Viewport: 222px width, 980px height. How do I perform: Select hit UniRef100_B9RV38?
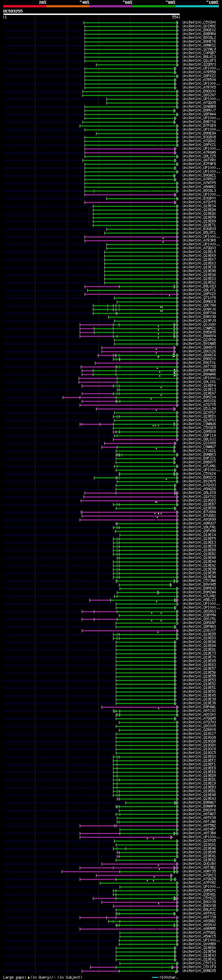199,317
